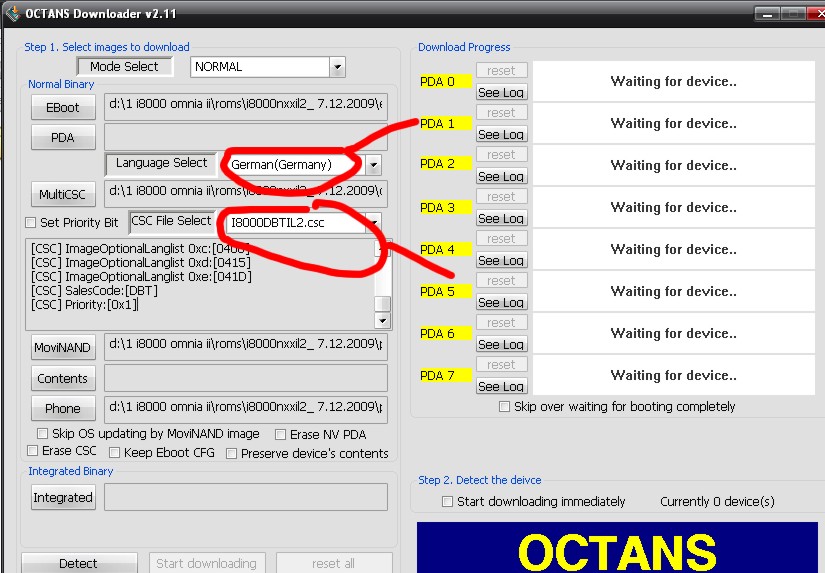Click the scroll-down arrow in the CSC log box
The height and width of the screenshot is (573, 825).
coord(383,320)
